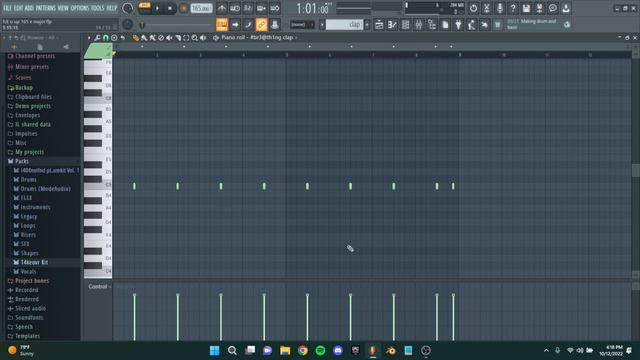640x360 pixels.
Task: Open the Drums (ModeAudio) pack
Action: [45, 189]
